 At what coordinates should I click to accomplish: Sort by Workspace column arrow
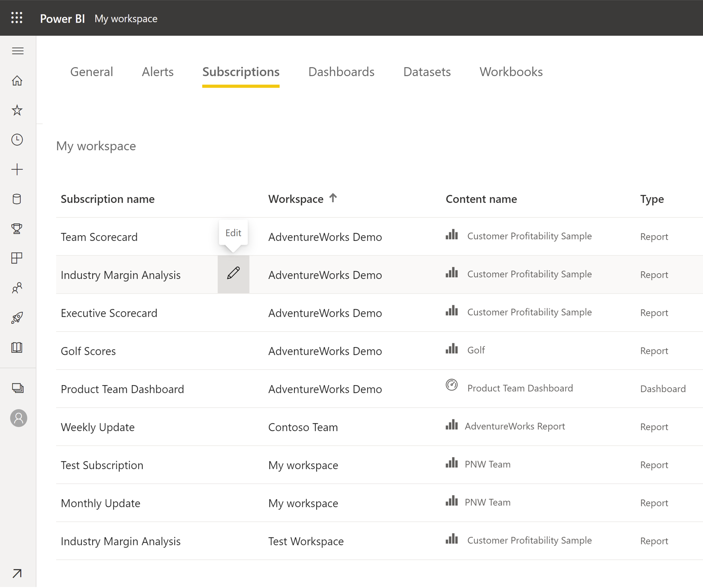click(x=333, y=198)
